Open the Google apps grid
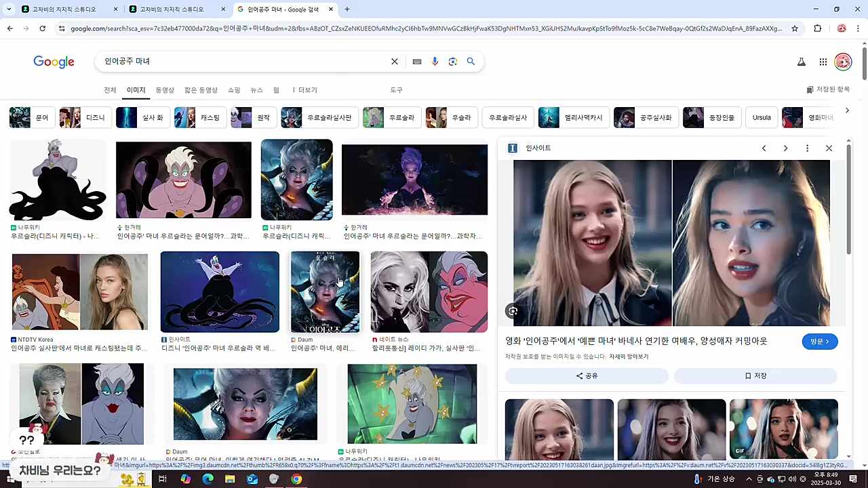The image size is (868, 488). click(823, 62)
